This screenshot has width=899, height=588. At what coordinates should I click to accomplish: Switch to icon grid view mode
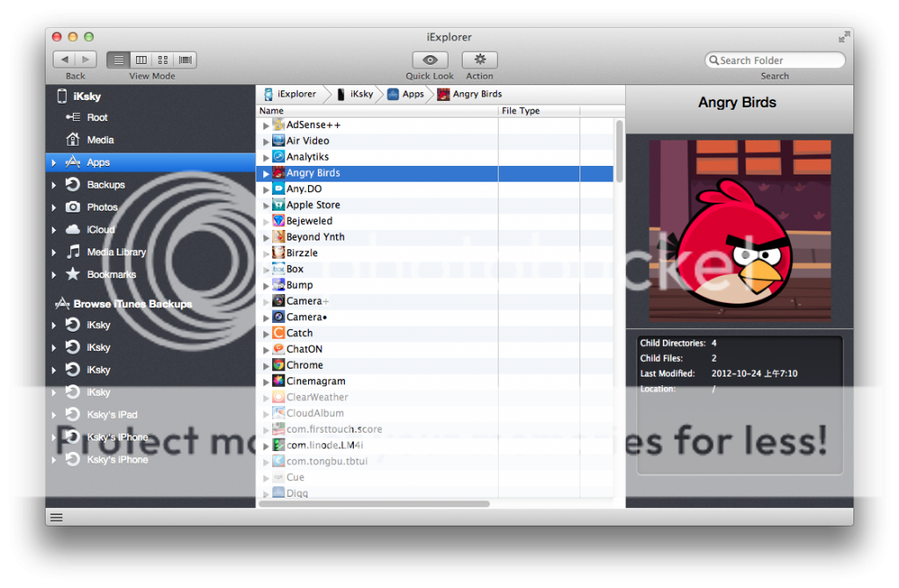point(162,60)
